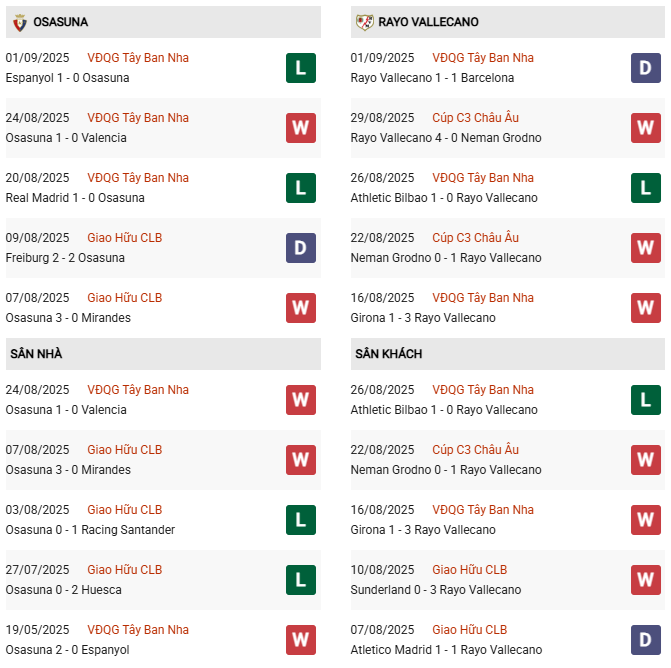Open VĐQG Tây Ban Nha link dated 19/05/2025

tap(137, 630)
